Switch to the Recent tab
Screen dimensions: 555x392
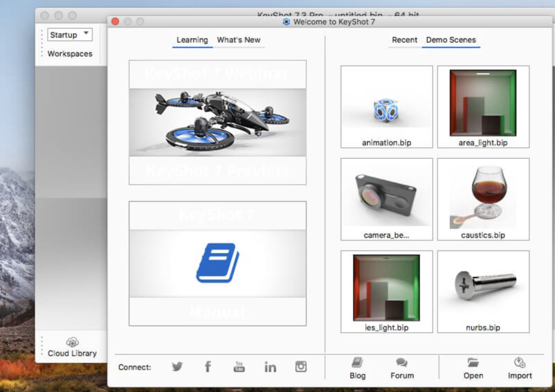coord(404,40)
